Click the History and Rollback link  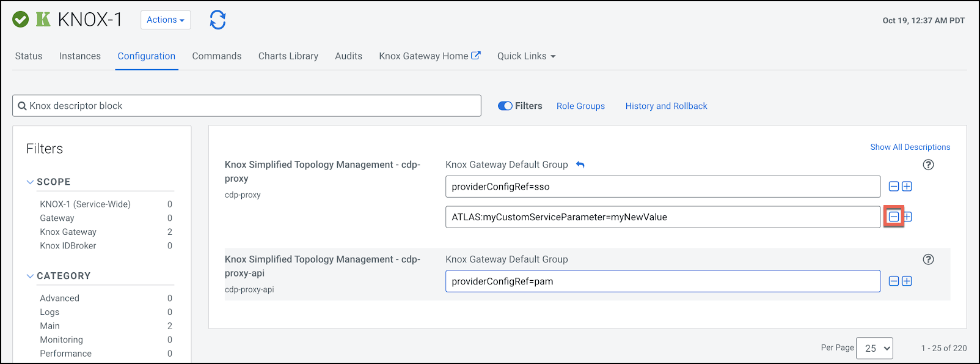pyautogui.click(x=666, y=106)
